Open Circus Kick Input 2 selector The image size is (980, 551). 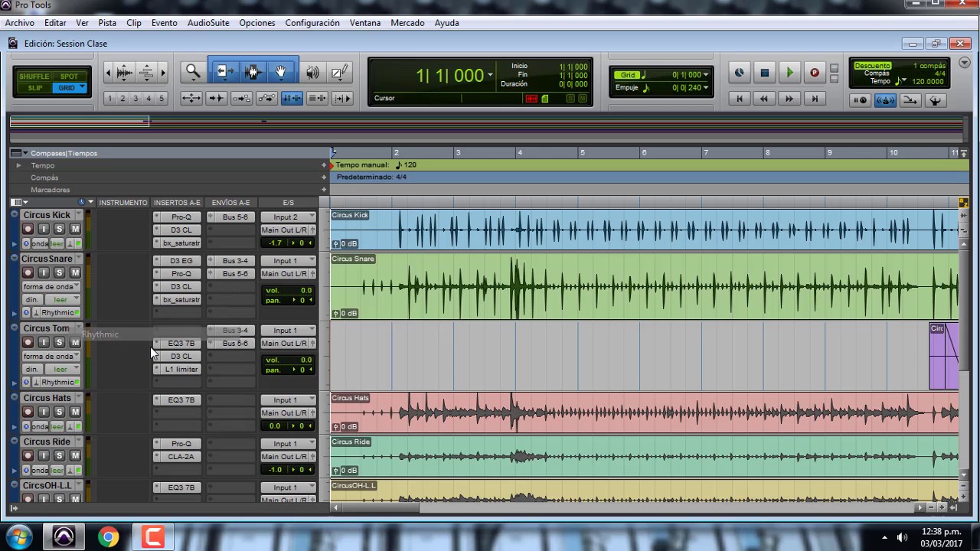[288, 217]
